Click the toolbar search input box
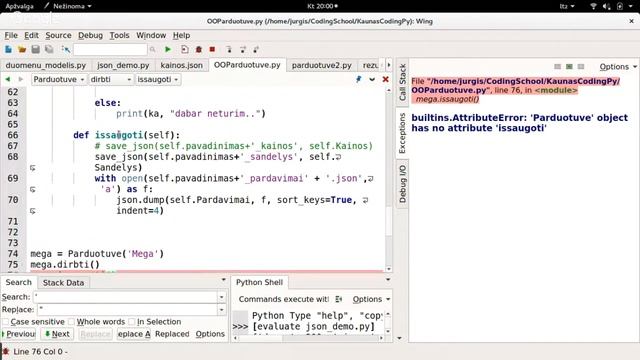The width and height of the screenshot is (640, 360). pos(110,49)
